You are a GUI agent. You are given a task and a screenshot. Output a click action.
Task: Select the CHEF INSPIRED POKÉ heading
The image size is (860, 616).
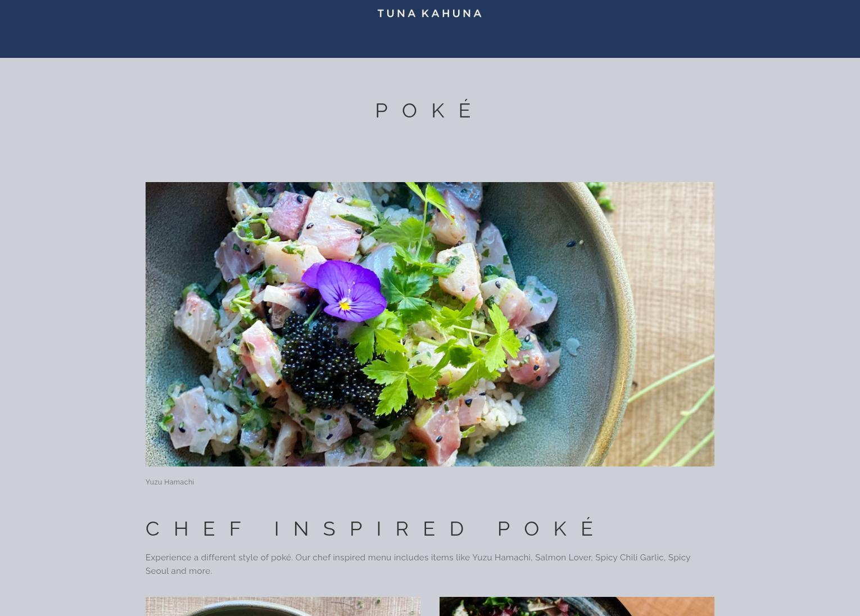pyautogui.click(x=371, y=529)
